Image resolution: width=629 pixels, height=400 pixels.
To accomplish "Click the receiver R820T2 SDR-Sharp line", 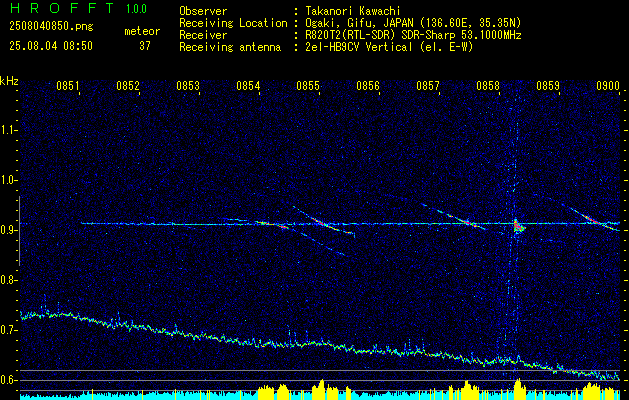I will point(412,35).
